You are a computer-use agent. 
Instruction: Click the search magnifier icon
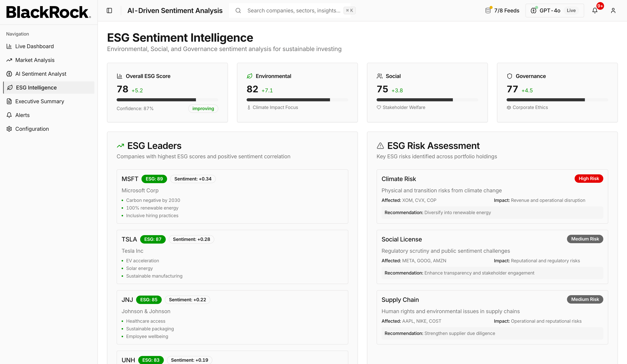pos(238,11)
